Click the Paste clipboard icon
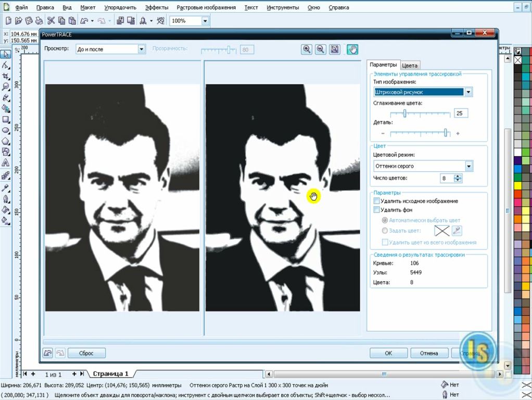Screen dimensions: 532x400 72,21
